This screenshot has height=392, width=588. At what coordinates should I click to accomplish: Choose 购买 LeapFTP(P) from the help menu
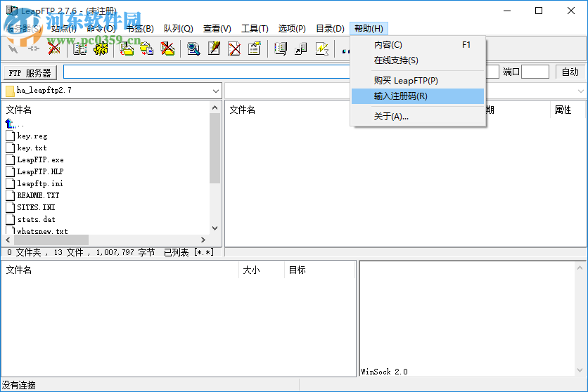418,81
